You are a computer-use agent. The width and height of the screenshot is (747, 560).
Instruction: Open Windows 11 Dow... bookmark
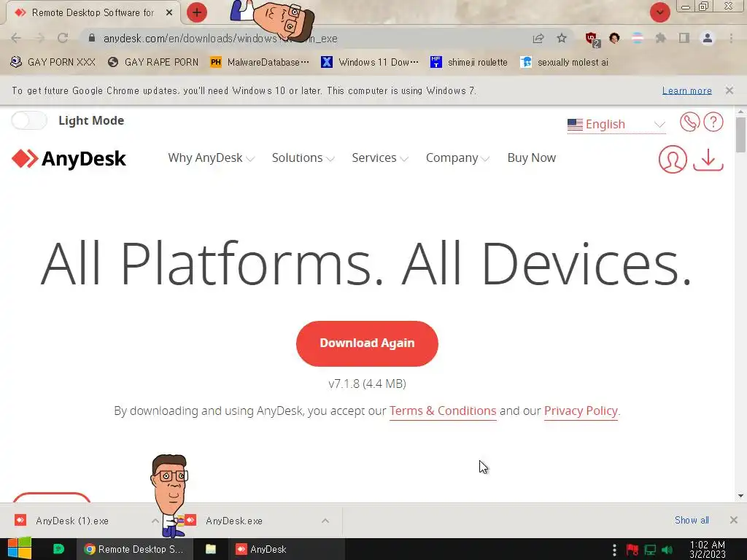point(370,62)
